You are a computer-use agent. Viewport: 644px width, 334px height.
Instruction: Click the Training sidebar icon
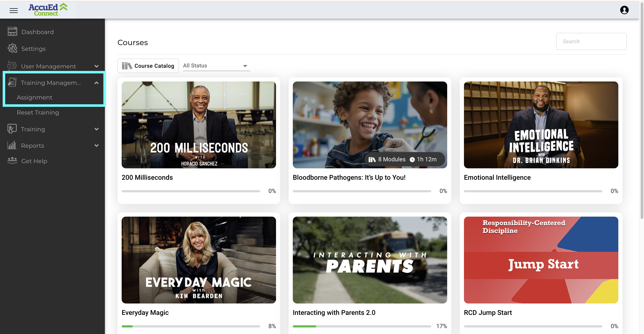[12, 129]
